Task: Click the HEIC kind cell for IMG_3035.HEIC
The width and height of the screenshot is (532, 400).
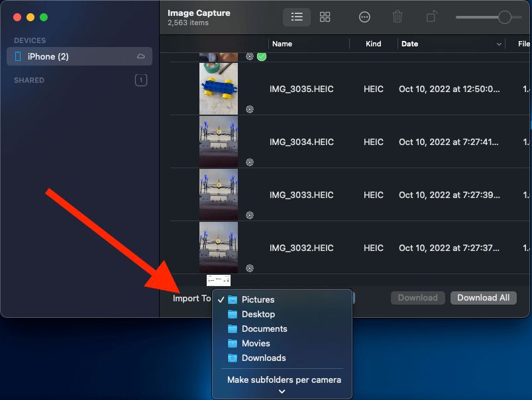Action: [373, 89]
